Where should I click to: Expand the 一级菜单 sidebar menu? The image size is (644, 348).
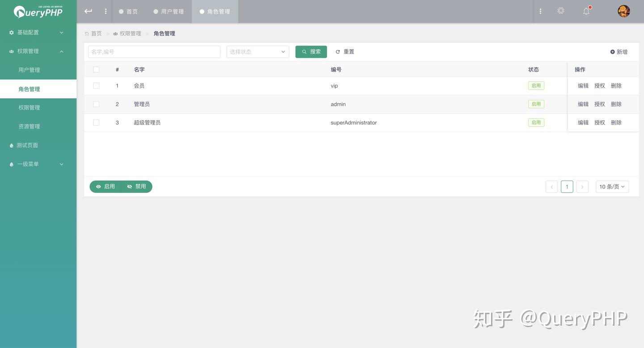(x=38, y=164)
